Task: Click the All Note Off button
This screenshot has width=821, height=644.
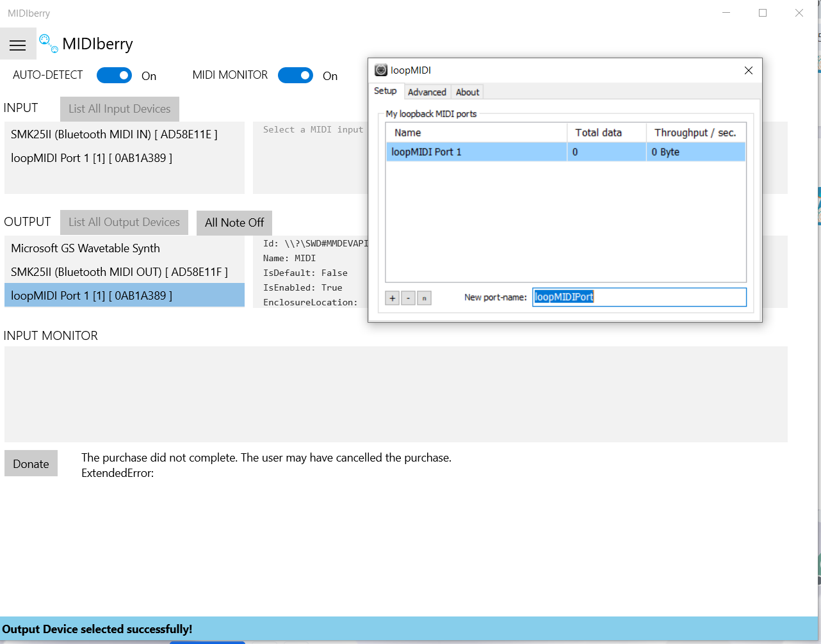Action: pyautogui.click(x=234, y=223)
